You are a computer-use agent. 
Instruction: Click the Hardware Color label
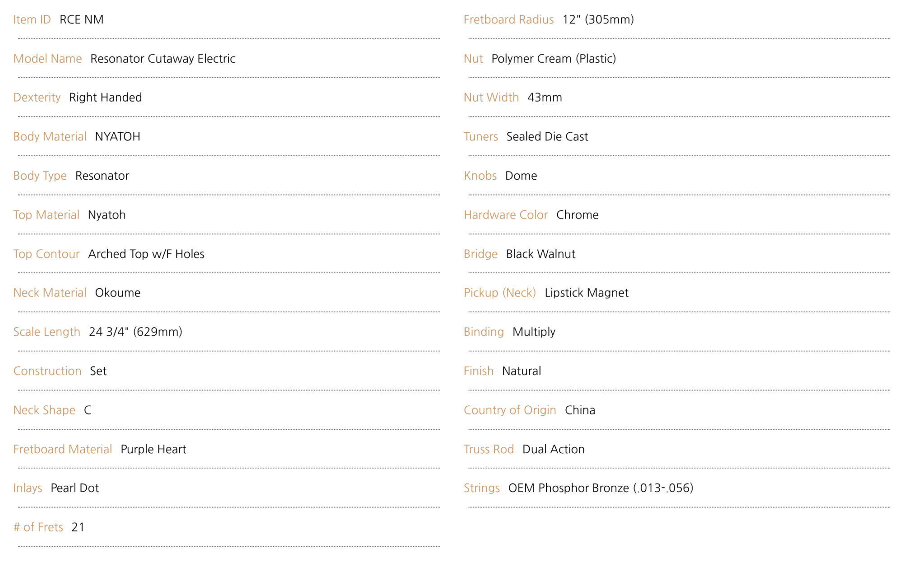(505, 215)
